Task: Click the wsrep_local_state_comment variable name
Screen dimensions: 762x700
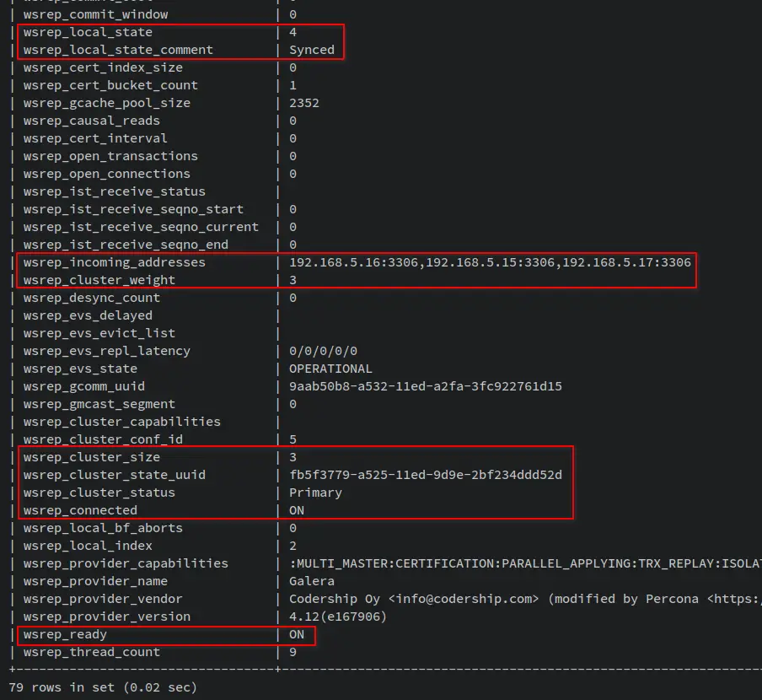Action: point(118,50)
